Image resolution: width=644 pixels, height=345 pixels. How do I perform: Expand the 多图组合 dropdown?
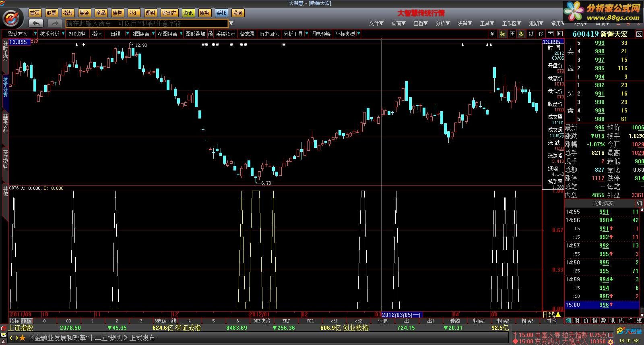tap(181, 34)
